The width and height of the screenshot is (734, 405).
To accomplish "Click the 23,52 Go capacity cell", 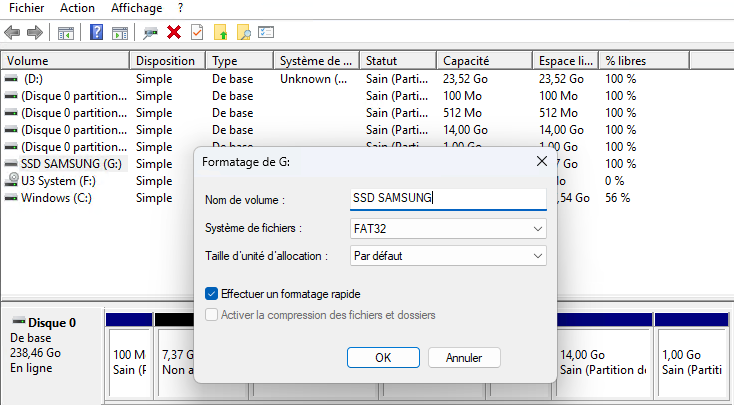I will (x=465, y=79).
